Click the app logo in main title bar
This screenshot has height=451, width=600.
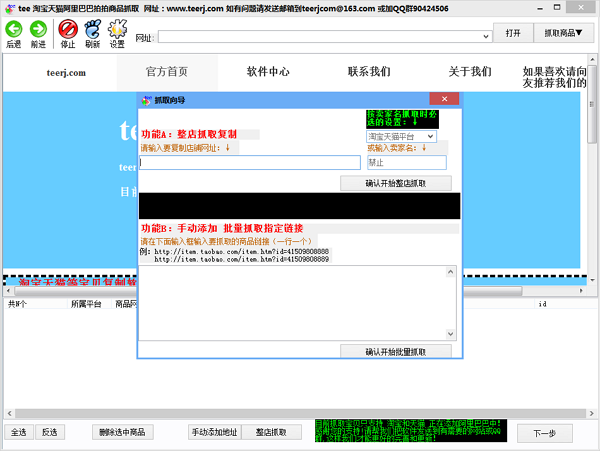point(10,8)
